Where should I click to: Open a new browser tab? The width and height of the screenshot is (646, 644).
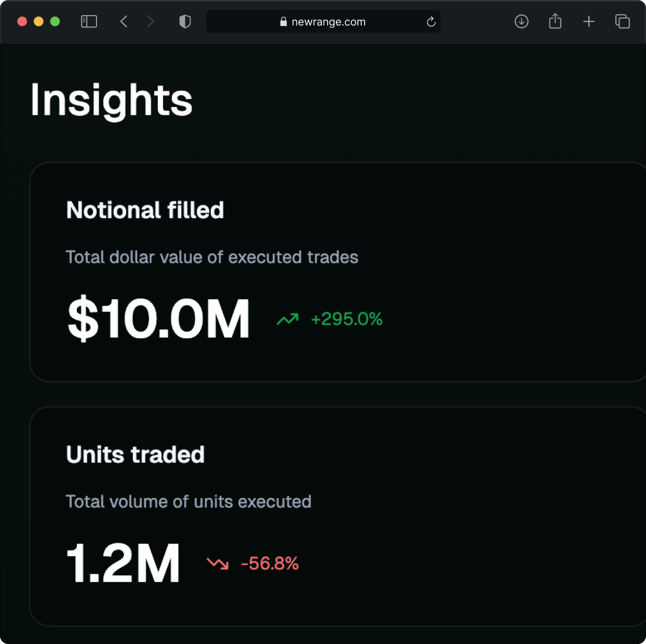coord(588,21)
